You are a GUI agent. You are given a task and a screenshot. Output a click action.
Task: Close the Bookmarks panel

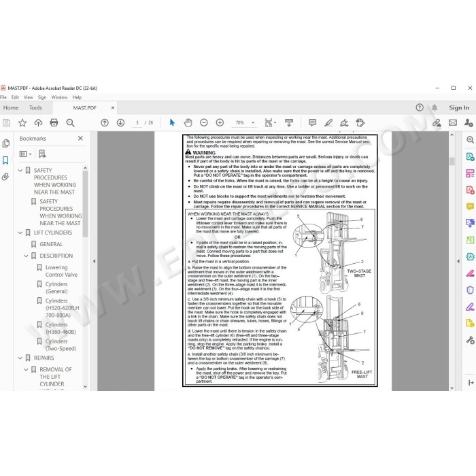click(x=80, y=138)
